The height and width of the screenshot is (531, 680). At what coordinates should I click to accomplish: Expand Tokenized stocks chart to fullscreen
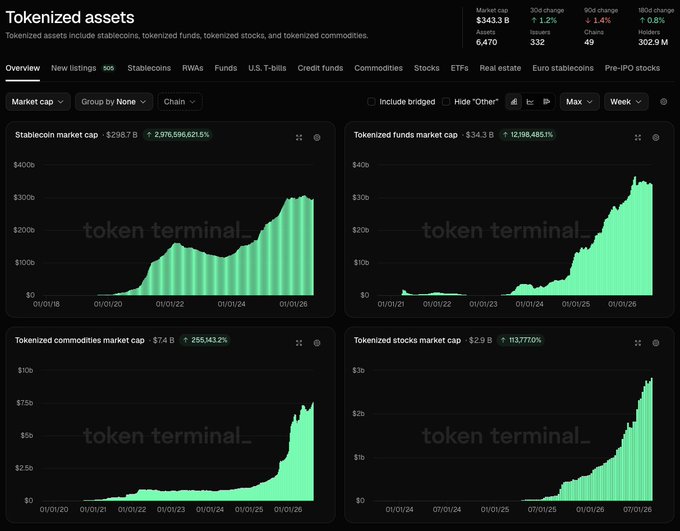click(x=638, y=343)
